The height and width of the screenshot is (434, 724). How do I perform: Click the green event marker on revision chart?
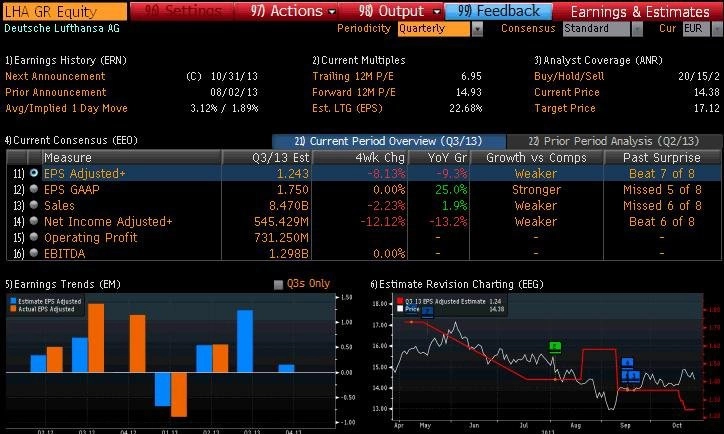coord(555,347)
